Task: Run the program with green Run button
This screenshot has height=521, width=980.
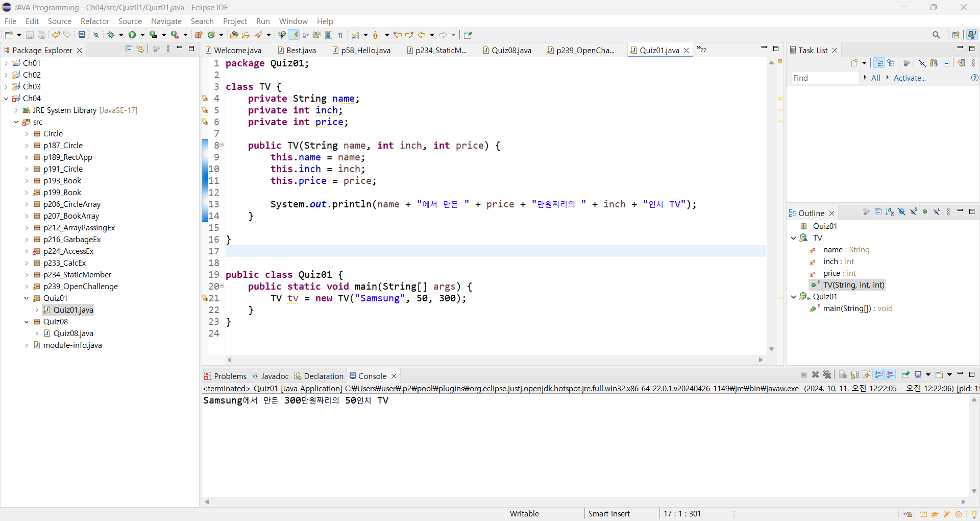Action: 132,35
